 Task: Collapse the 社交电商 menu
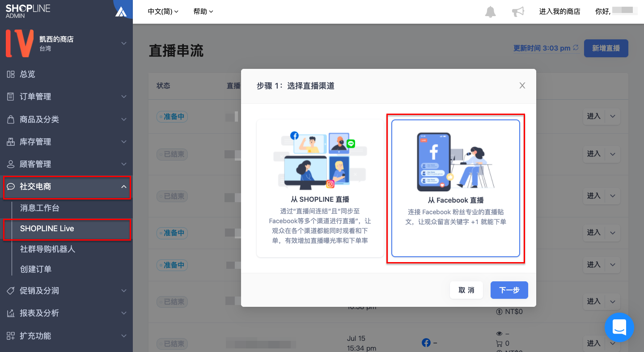[x=124, y=187]
